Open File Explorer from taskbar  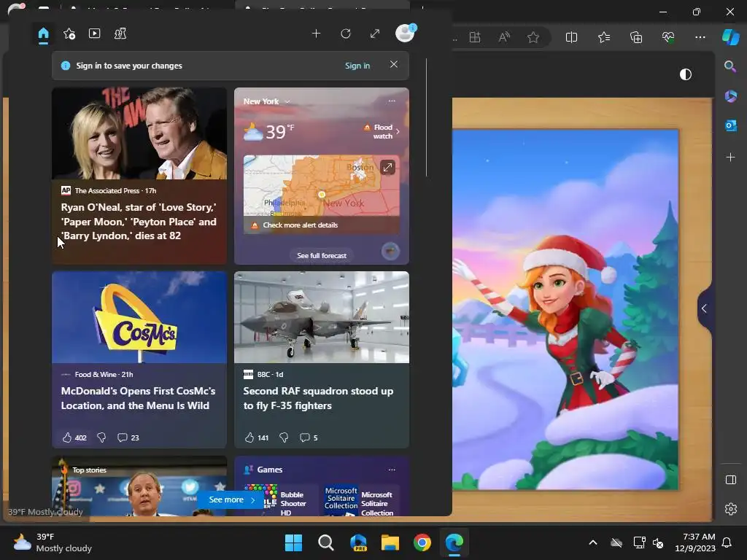pos(390,542)
